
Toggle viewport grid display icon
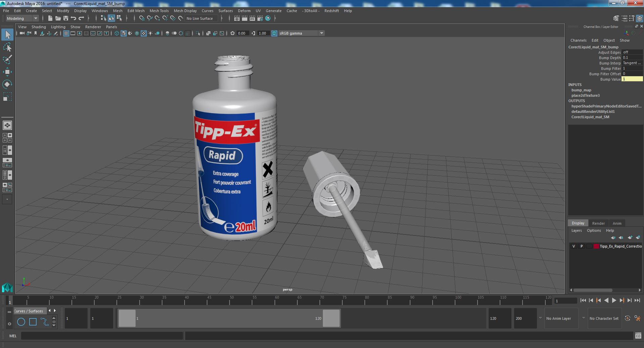coord(66,33)
